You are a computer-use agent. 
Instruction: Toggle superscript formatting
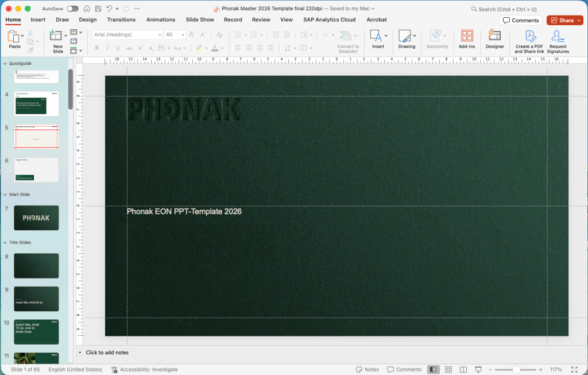click(x=140, y=48)
